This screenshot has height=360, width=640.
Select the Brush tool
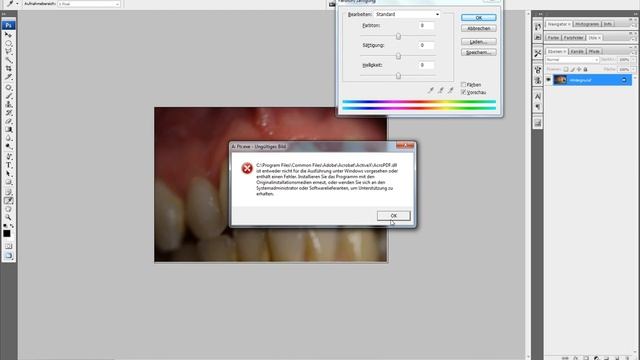(8, 96)
